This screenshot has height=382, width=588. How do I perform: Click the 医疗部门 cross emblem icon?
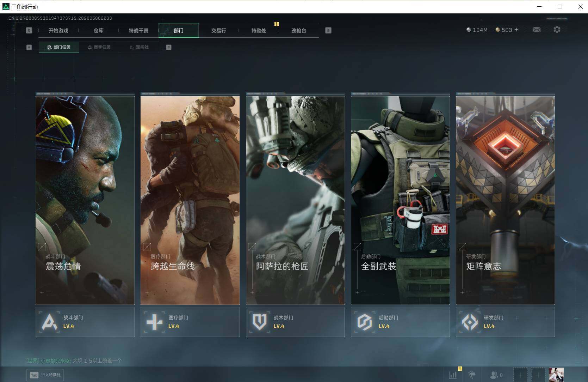click(154, 322)
